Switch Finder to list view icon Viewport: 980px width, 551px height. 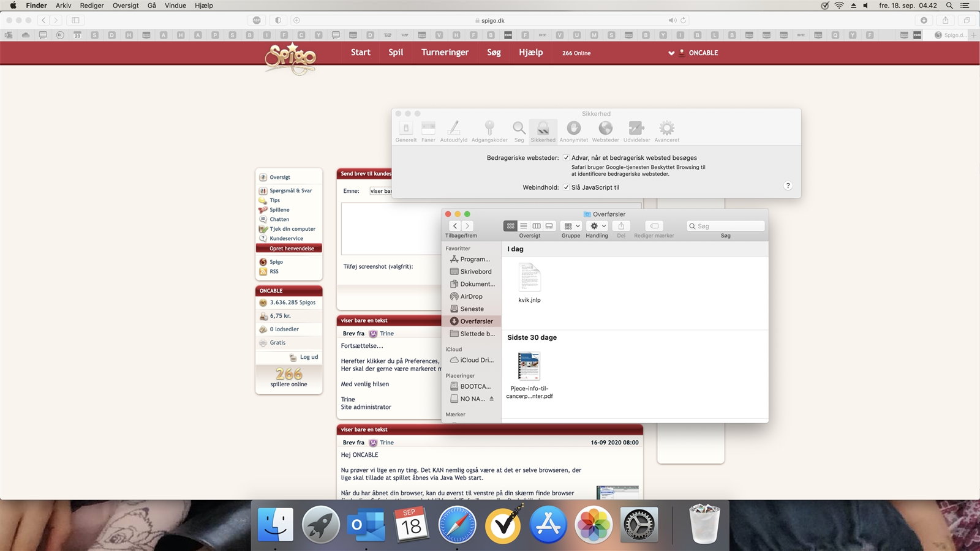pos(524,226)
